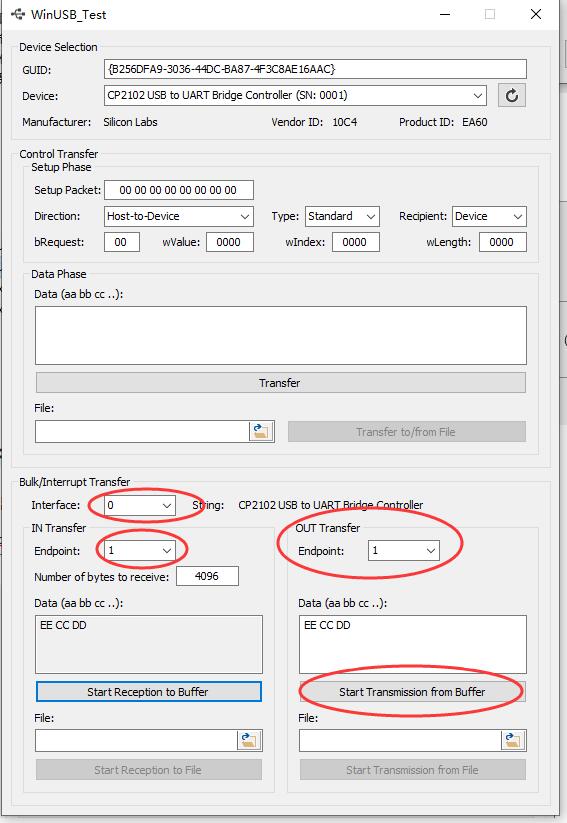Image resolution: width=567 pixels, height=823 pixels.
Task: Click the Control Transfer File path field
Action: (x=142, y=431)
